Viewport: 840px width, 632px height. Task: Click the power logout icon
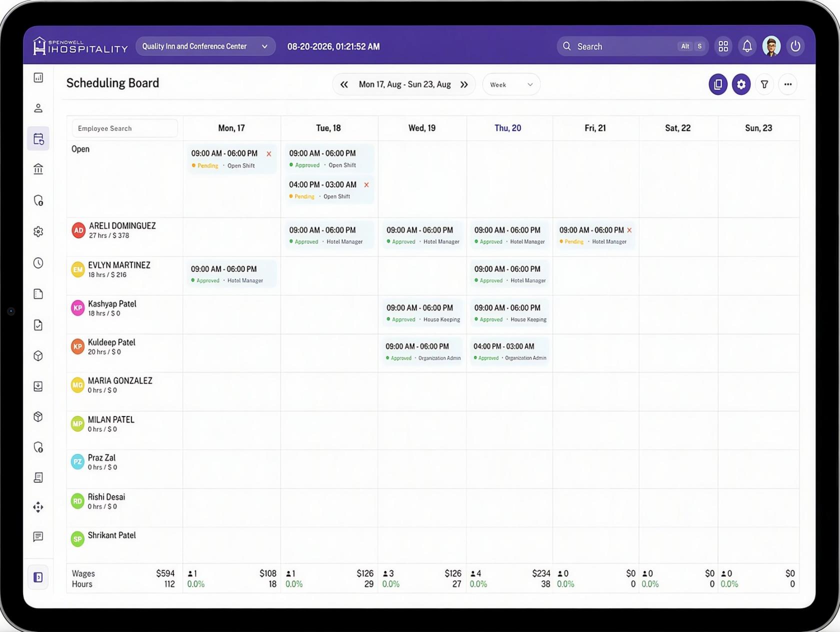click(795, 46)
